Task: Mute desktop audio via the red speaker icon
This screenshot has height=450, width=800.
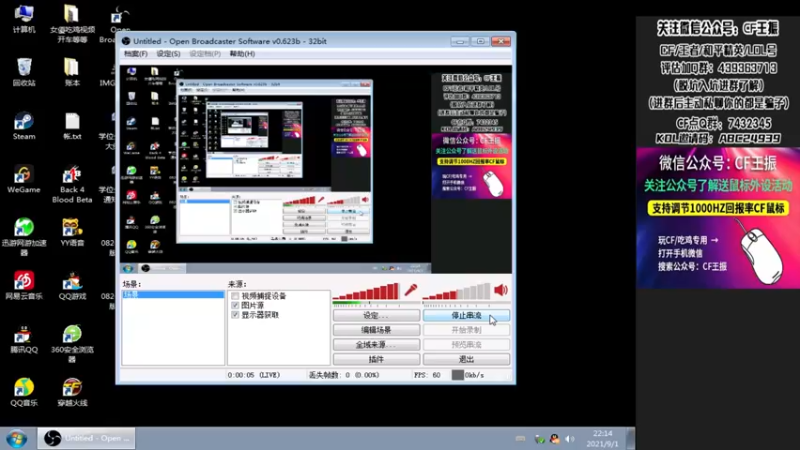Action: click(501, 290)
